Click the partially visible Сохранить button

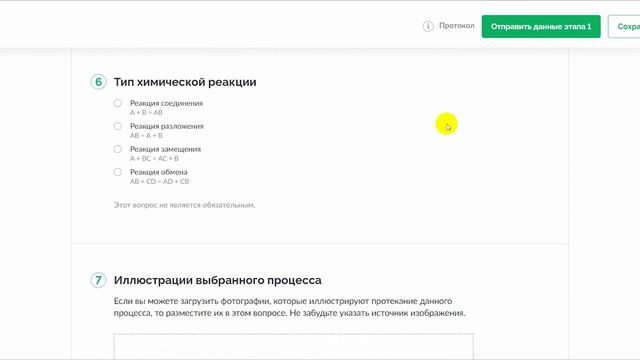624,27
